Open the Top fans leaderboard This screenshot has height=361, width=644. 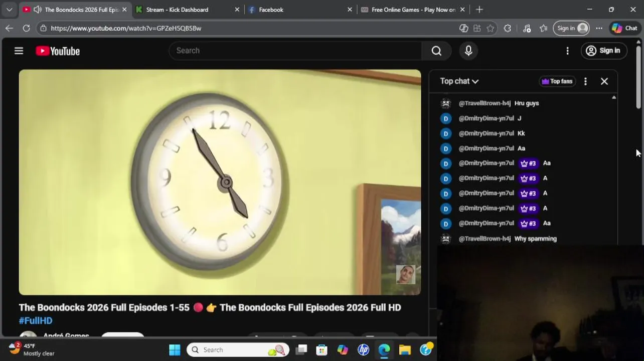pyautogui.click(x=557, y=81)
